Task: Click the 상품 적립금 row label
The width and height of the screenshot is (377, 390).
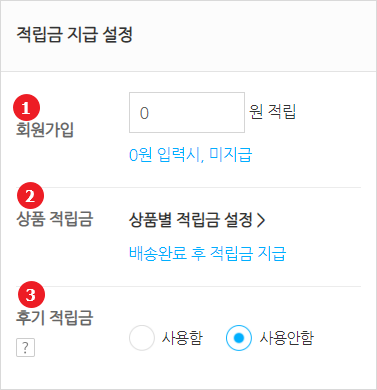Action: [x=54, y=219]
